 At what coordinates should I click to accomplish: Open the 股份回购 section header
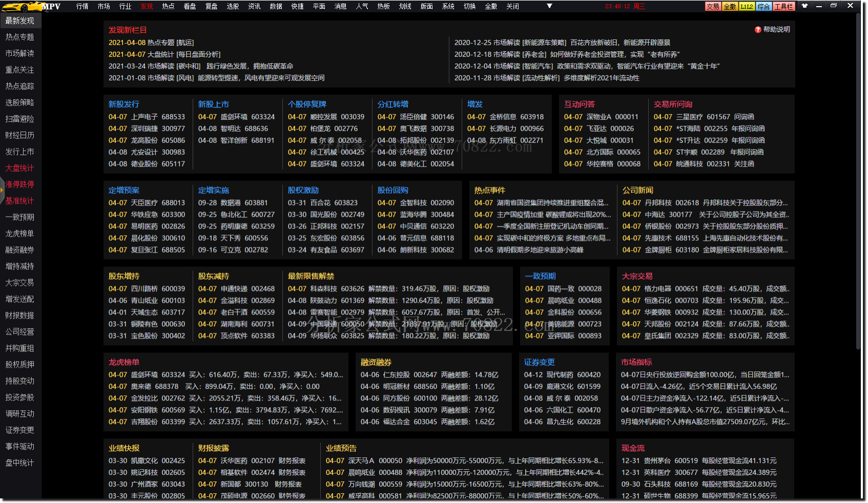(393, 190)
